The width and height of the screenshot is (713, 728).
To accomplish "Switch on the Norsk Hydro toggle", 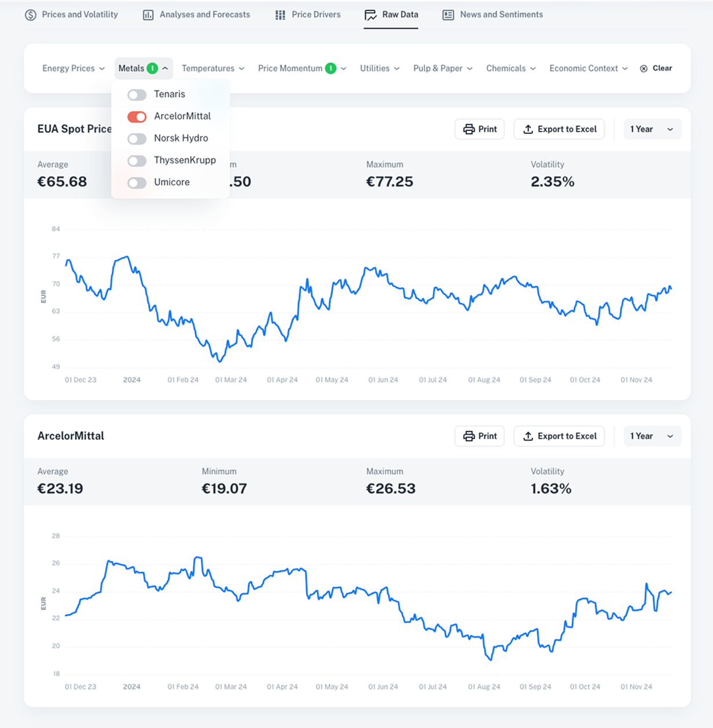I will 137,138.
